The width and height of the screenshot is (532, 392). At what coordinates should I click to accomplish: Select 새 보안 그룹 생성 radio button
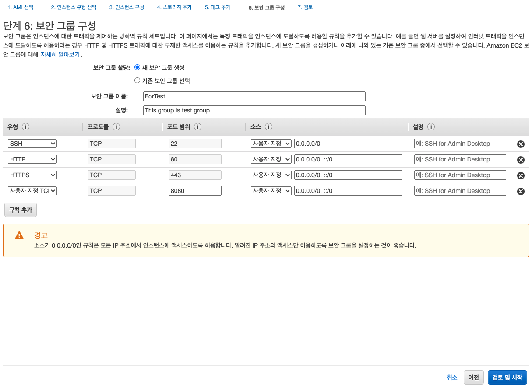tap(137, 67)
